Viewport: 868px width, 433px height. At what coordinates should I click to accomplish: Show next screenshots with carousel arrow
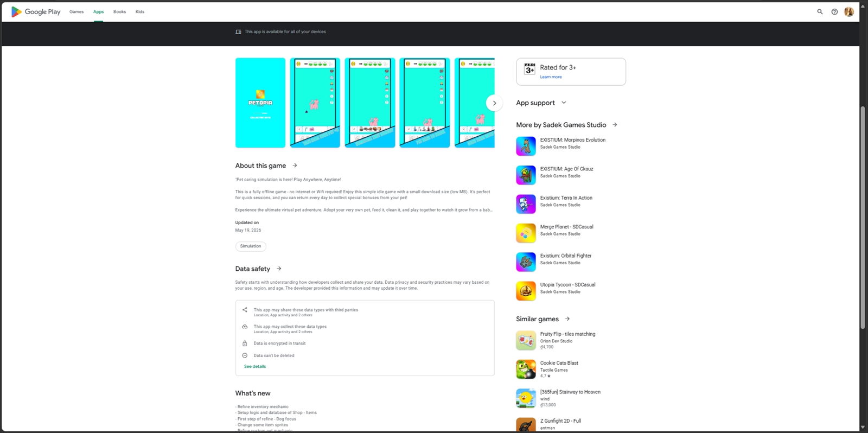point(494,103)
